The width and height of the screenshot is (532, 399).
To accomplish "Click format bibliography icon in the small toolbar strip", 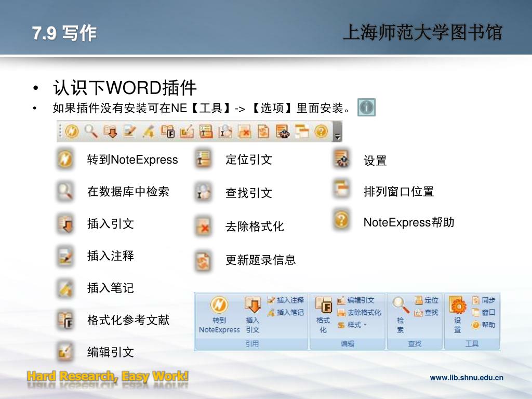I will pyautogui.click(x=167, y=131).
